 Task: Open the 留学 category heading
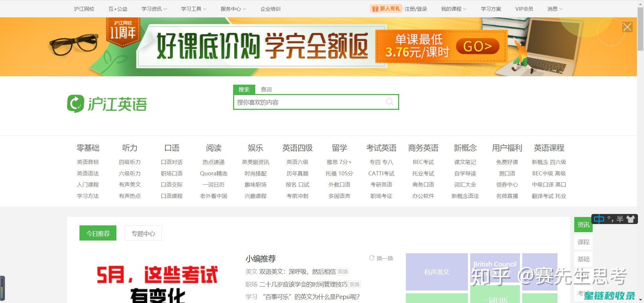[x=339, y=148]
